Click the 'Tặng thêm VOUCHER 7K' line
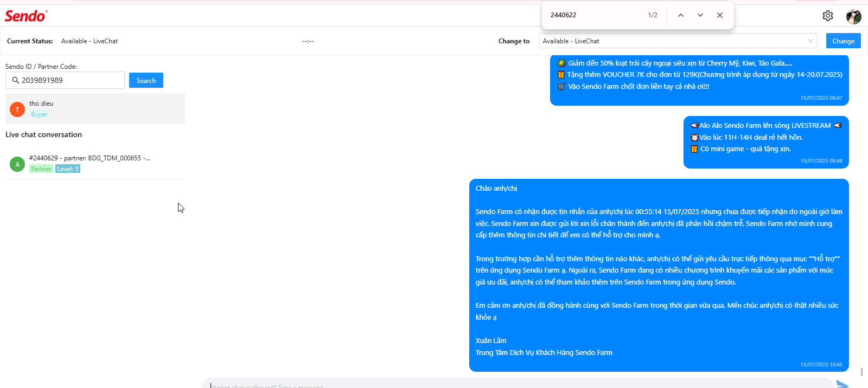 (700, 75)
